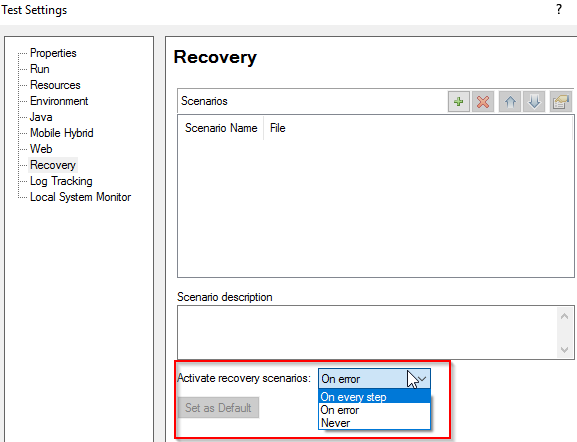Go to the Environment settings pane
Viewport: 577px width, 442px height.
59,101
